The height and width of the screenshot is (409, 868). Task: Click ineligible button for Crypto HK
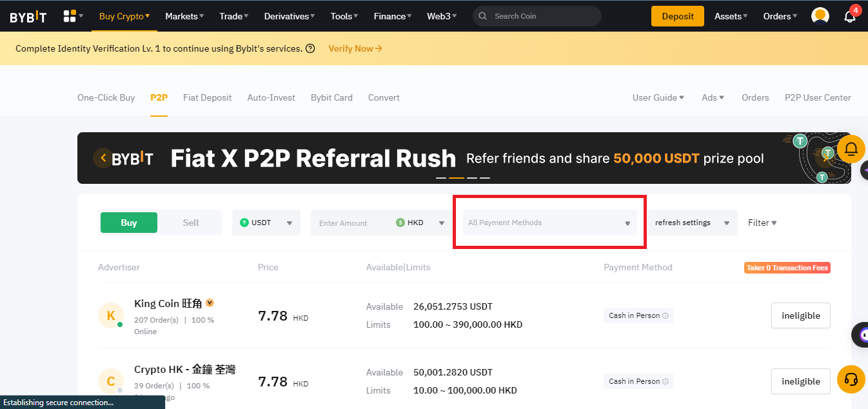(x=801, y=381)
